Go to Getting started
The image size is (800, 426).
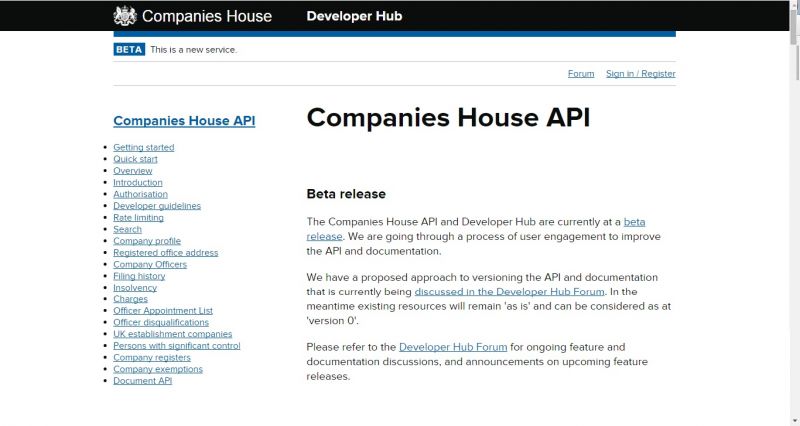(x=144, y=147)
